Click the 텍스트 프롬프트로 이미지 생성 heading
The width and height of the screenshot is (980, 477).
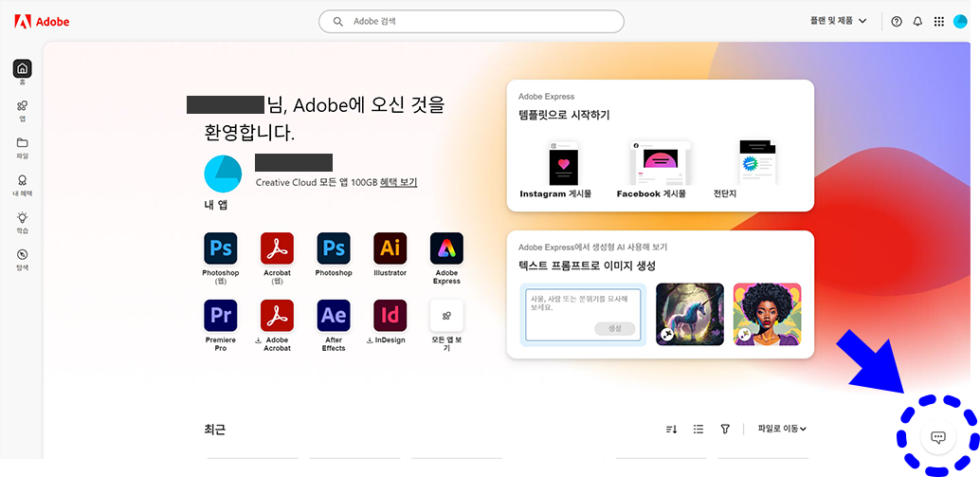point(587,266)
